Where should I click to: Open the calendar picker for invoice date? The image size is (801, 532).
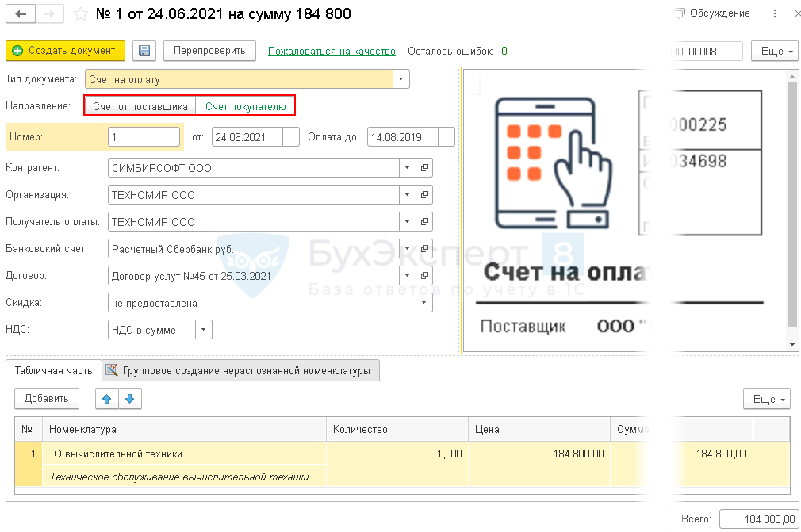coord(291,137)
